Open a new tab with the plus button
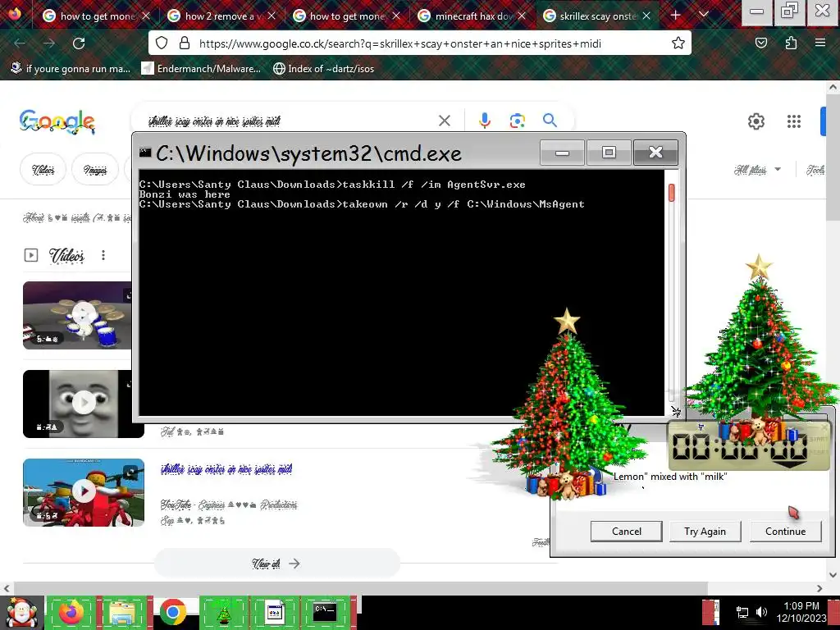The width and height of the screenshot is (840, 630). (676, 16)
